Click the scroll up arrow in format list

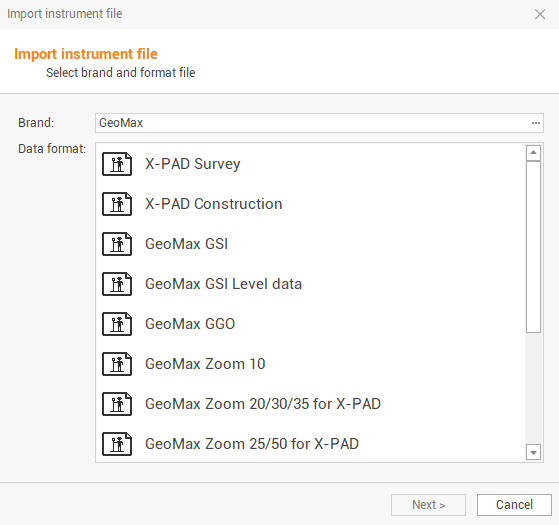pyautogui.click(x=533, y=153)
